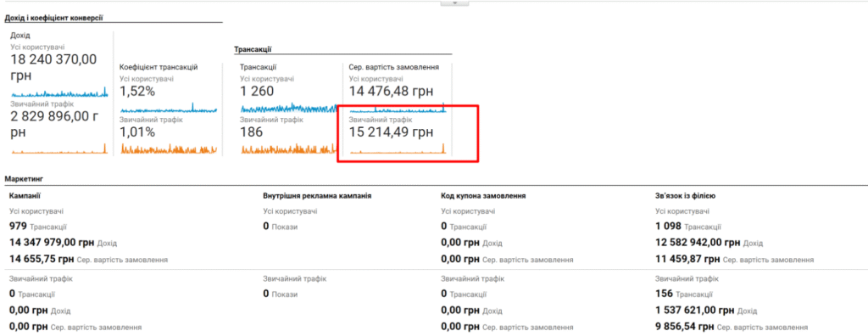This screenshot has height=336, width=868.
Task: Click the 186 organic transactions value
Action: click(250, 132)
